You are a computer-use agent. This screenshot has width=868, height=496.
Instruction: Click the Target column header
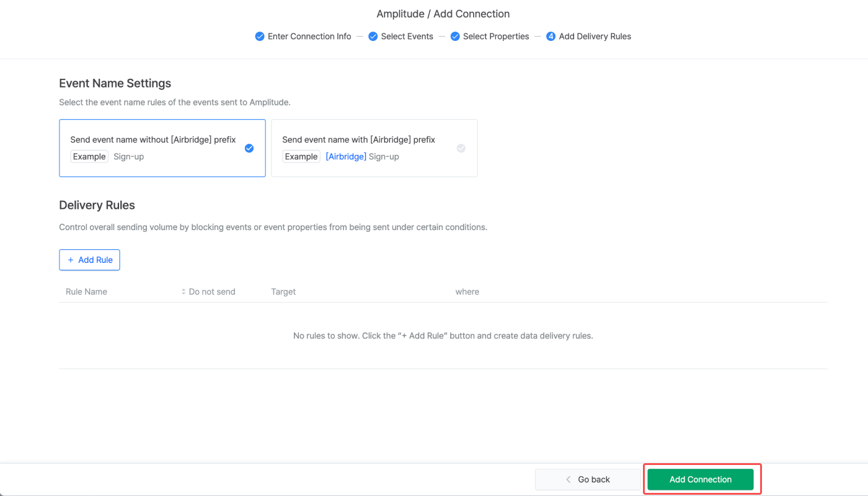(283, 291)
